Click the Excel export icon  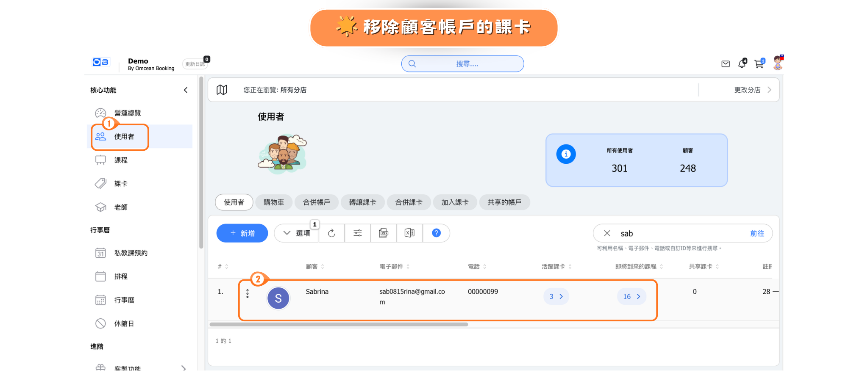[409, 233]
